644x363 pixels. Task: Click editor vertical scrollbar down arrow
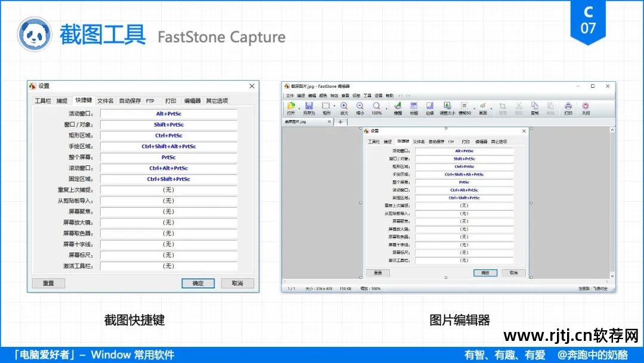pyautogui.click(x=612, y=276)
